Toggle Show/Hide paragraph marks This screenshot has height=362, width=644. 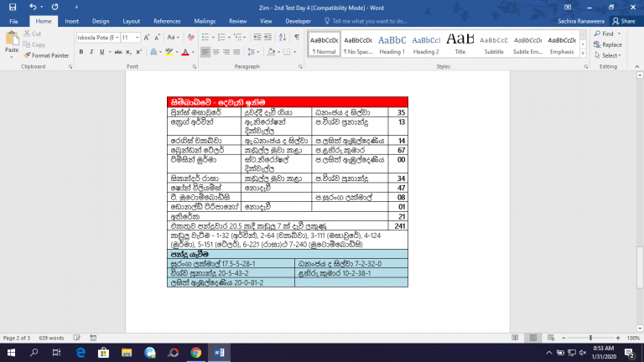pos(297,38)
